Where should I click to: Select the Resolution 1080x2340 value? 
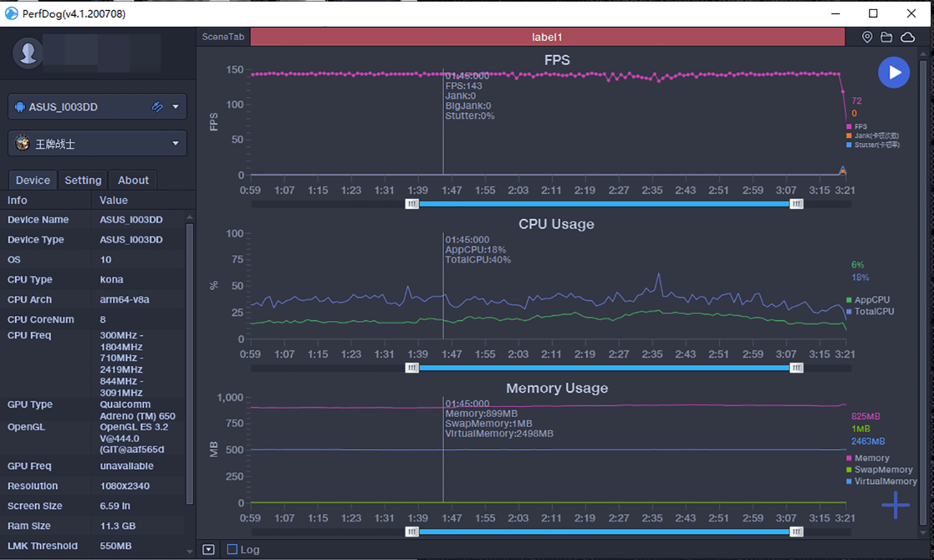coord(125,486)
